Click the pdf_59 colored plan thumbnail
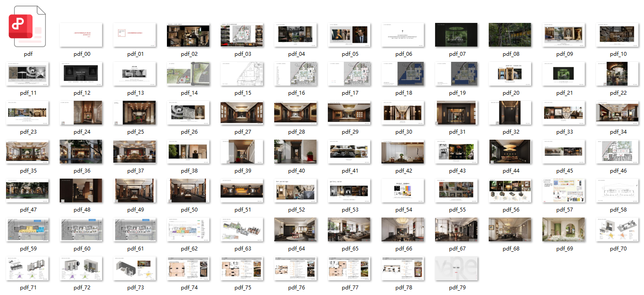The height and width of the screenshot is (295, 644). coord(27,230)
